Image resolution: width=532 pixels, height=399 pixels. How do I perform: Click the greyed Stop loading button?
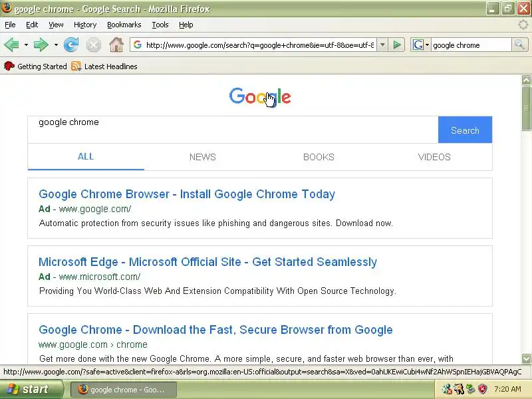pyautogui.click(x=93, y=45)
